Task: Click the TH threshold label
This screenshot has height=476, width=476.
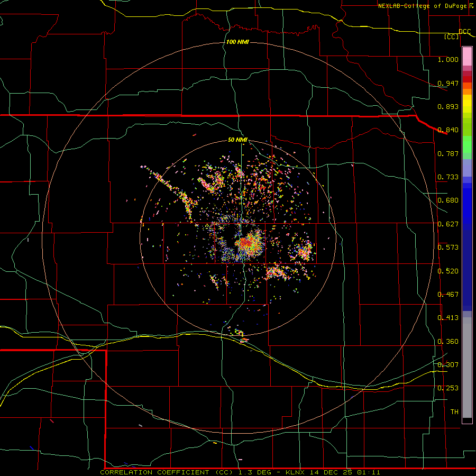Action: 454,412
